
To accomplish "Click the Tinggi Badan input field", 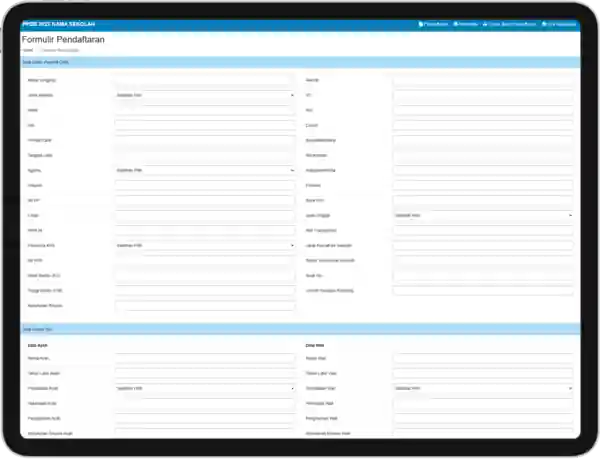I will click(x=205, y=290).
